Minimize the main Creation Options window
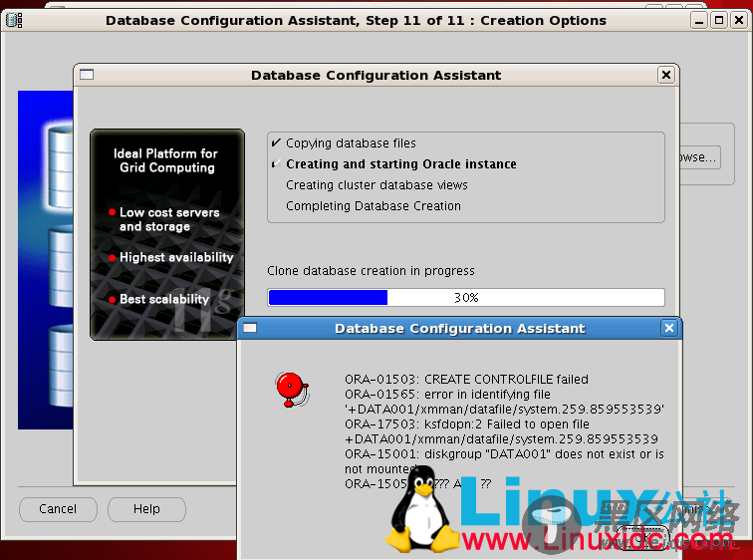 coord(699,20)
